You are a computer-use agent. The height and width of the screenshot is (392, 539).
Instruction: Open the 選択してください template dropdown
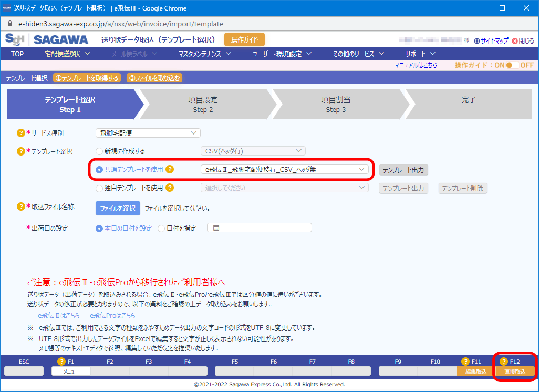coord(285,188)
